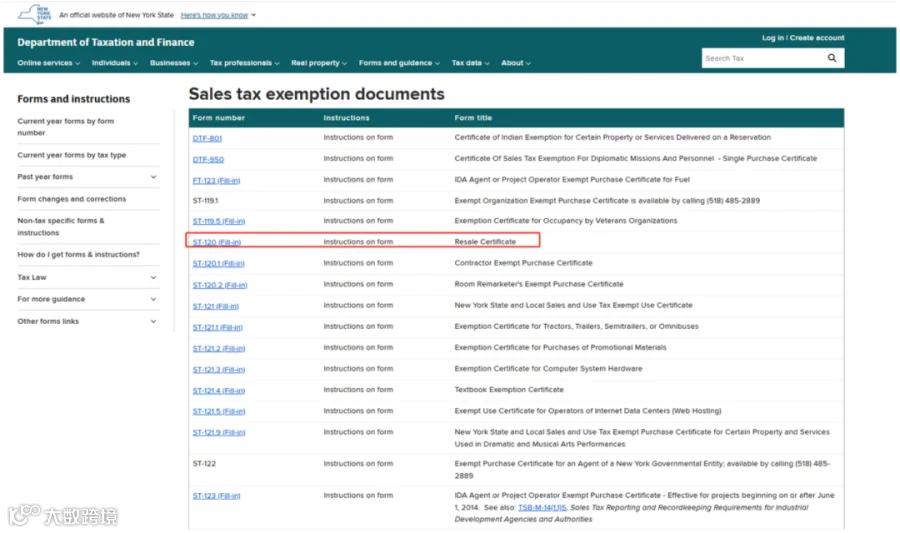Screen dimensions: 900x533
Task: Open Form changes and corrections
Action: click(72, 199)
